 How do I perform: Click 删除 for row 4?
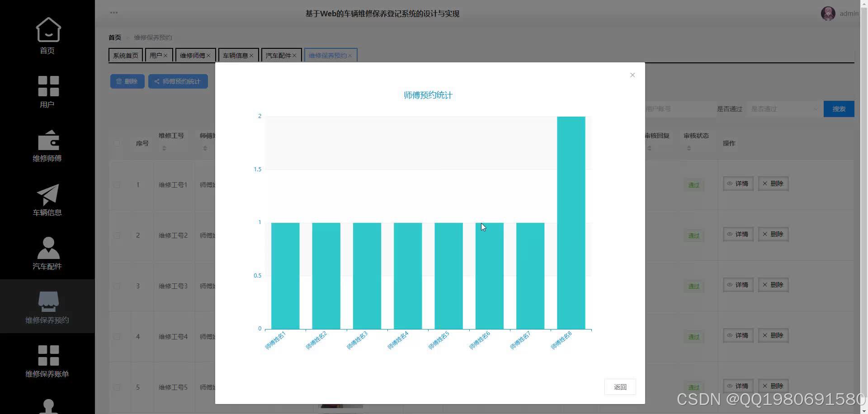774,335
